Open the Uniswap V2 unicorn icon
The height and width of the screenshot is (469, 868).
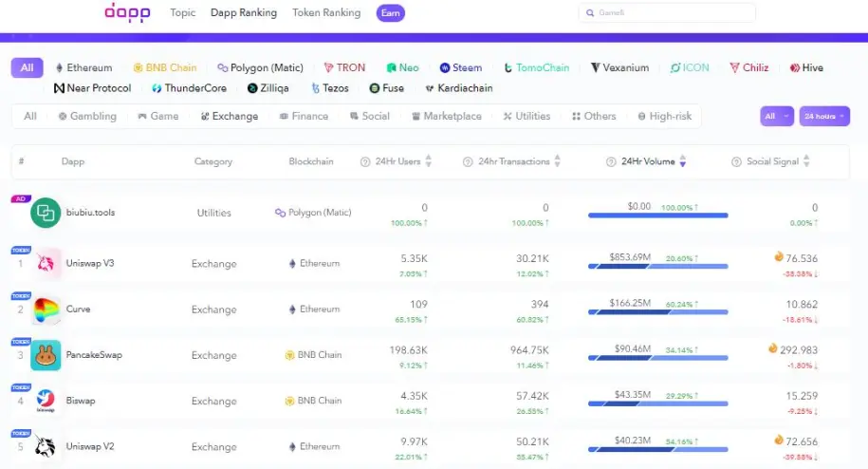(x=46, y=446)
